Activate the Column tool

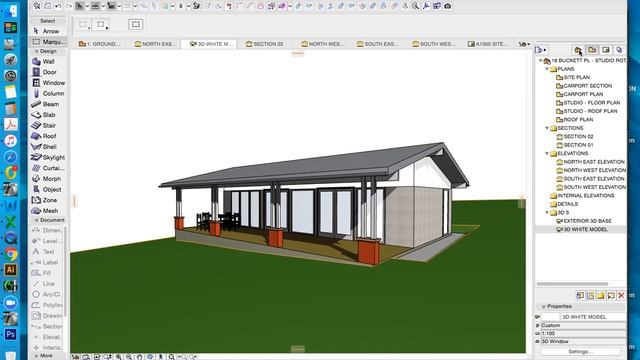tap(48, 93)
